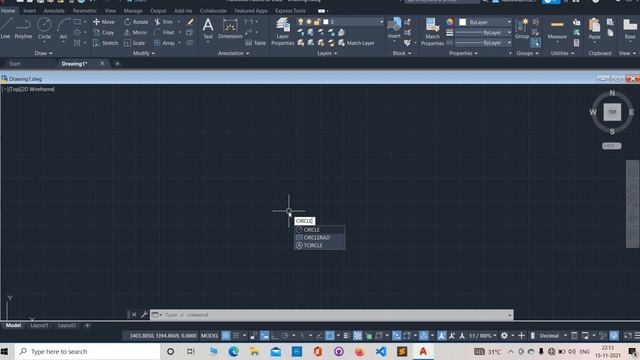Switch to the Parametric ribbon tab
The height and width of the screenshot is (360, 640).
[84, 11]
